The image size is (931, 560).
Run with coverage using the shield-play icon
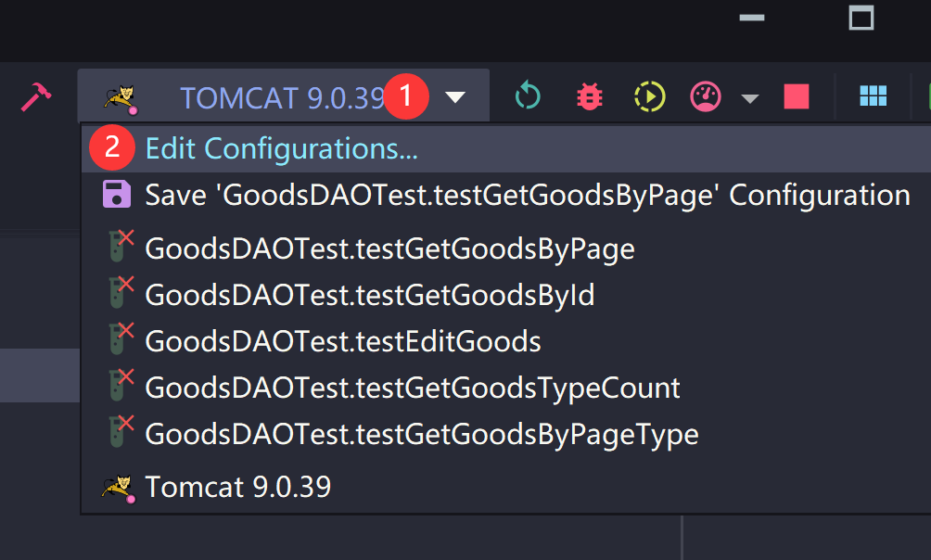(649, 96)
